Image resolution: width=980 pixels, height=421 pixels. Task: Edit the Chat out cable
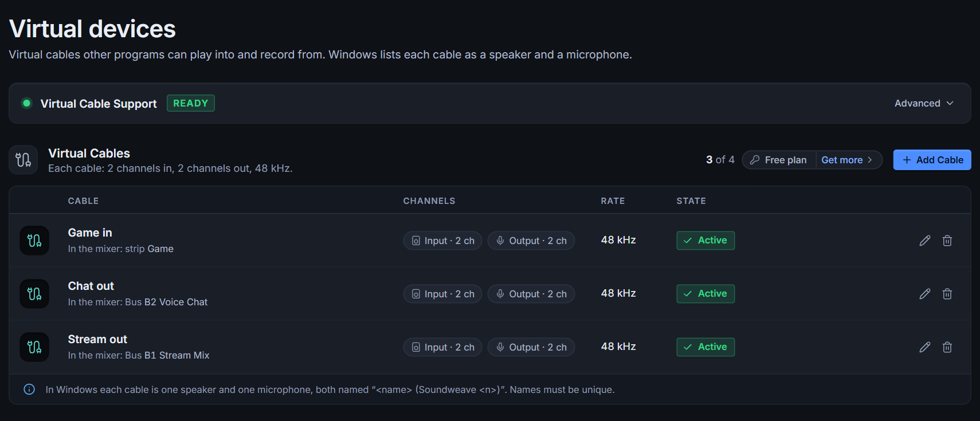pyautogui.click(x=925, y=294)
